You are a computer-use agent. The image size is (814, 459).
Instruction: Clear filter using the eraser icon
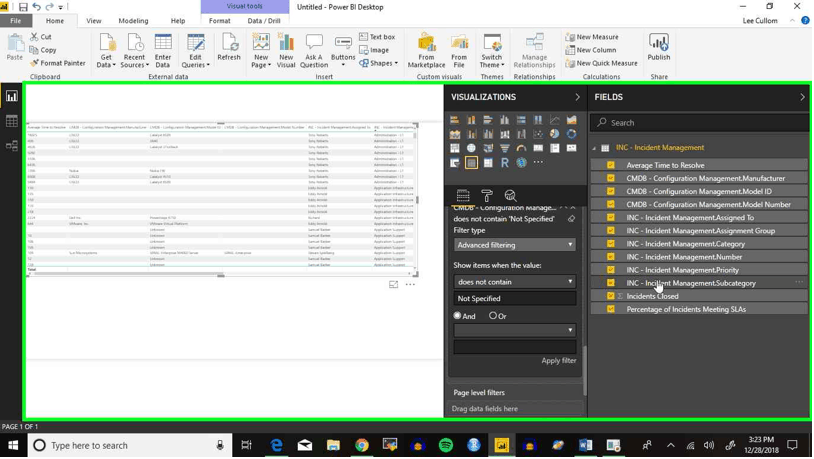571,219
